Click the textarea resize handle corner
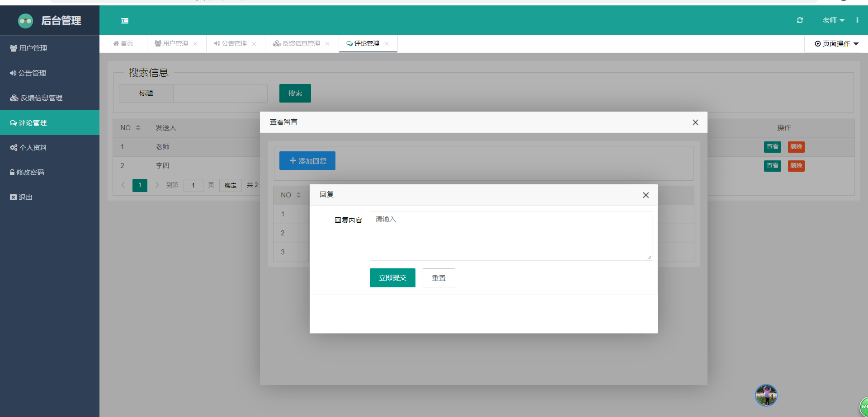Viewport: 868px width, 417px height. click(649, 258)
